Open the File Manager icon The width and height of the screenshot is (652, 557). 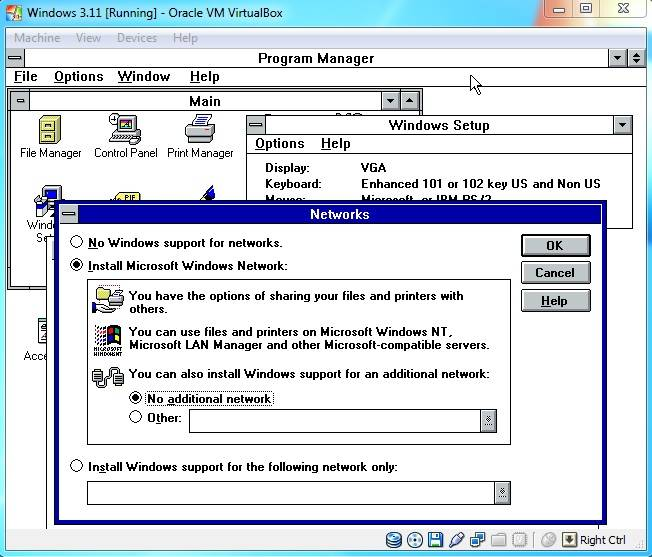49,131
